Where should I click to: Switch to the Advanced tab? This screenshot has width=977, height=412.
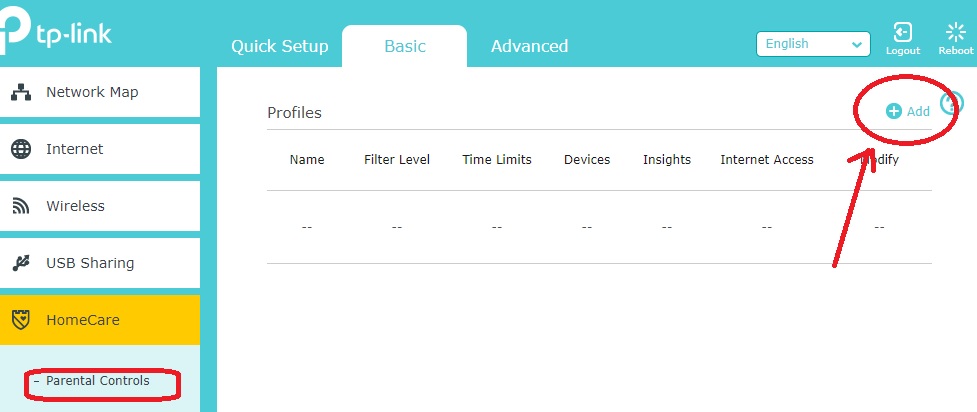pyautogui.click(x=529, y=46)
